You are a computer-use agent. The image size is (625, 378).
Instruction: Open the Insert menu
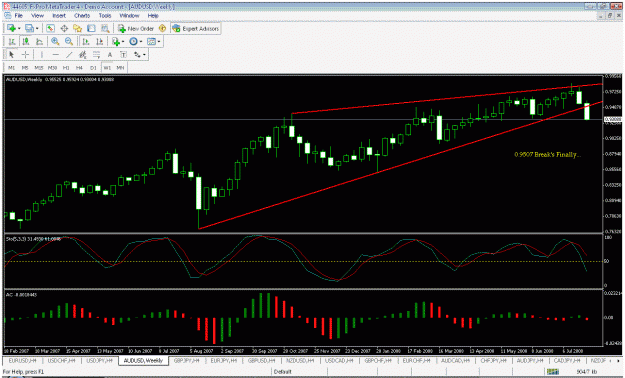[59, 16]
